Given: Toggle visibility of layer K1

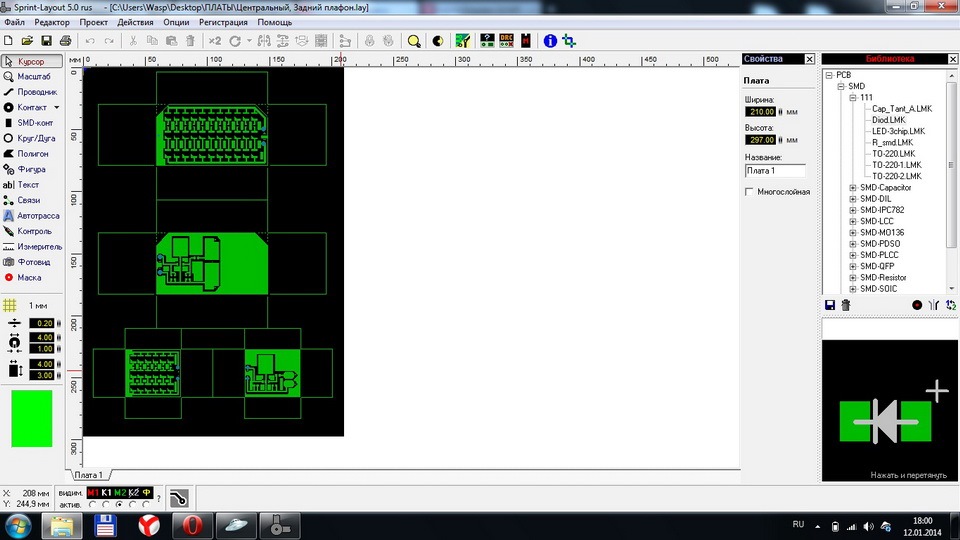Looking at the screenshot, I should click(107, 492).
